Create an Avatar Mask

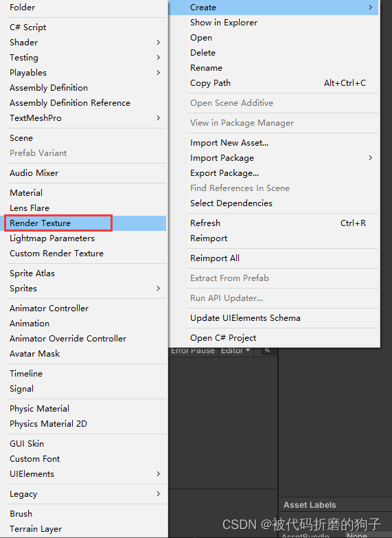[x=84, y=353]
